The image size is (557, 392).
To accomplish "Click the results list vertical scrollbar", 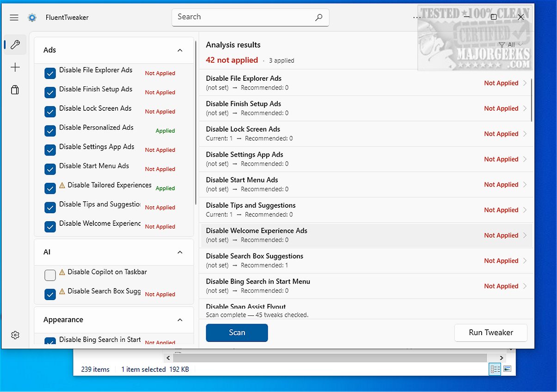I will (x=532, y=99).
